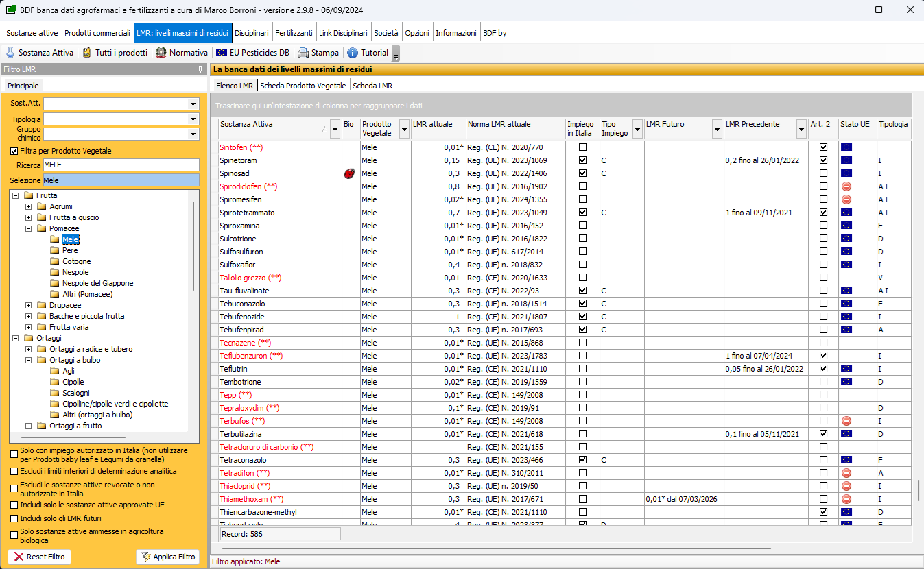
Task: Click red status icon in Thiamethoxam row
Action: coord(846,499)
